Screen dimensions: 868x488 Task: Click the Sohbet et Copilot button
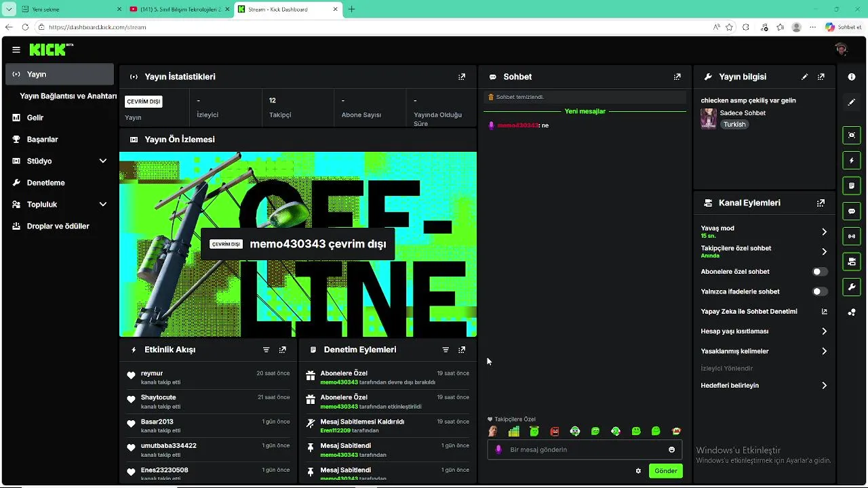tap(843, 27)
